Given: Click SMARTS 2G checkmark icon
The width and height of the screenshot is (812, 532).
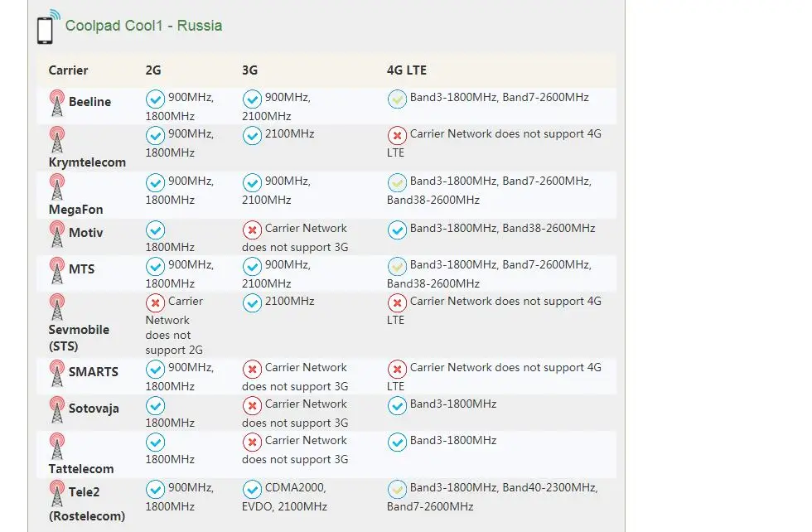Looking at the screenshot, I should [x=155, y=370].
